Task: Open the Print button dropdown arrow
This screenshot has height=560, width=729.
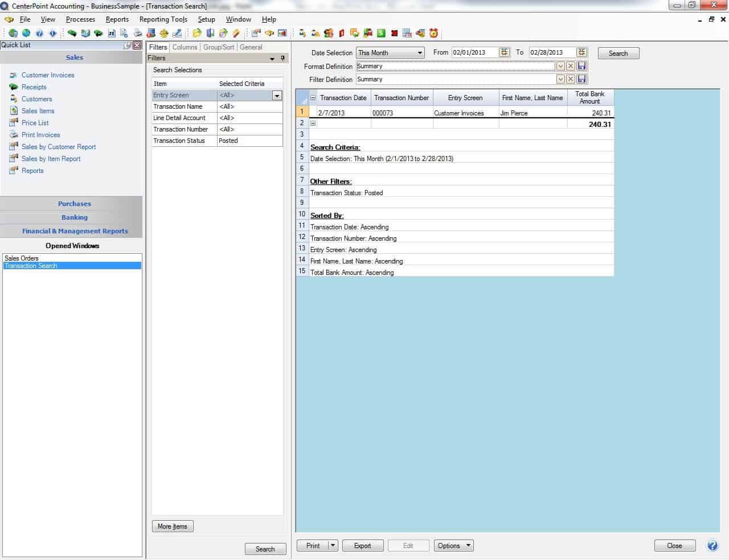Action: (333, 546)
